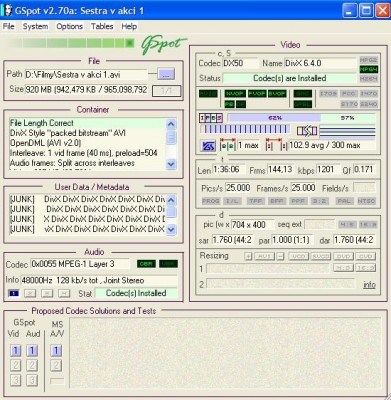The height and width of the screenshot is (400, 391).
Task: Open the Options menu
Action: click(x=69, y=26)
